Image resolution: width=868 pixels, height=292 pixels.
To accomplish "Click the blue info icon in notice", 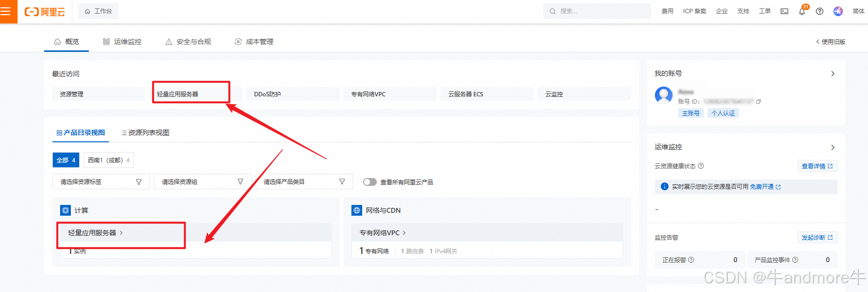I will click(665, 186).
